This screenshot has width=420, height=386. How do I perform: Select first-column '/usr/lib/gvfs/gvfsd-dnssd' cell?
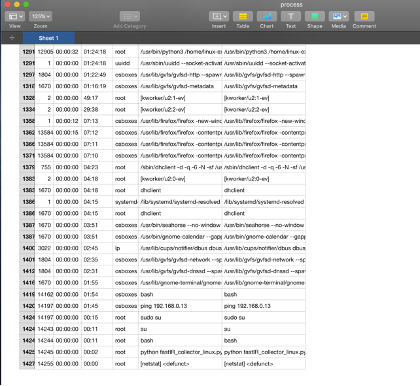click(180, 271)
